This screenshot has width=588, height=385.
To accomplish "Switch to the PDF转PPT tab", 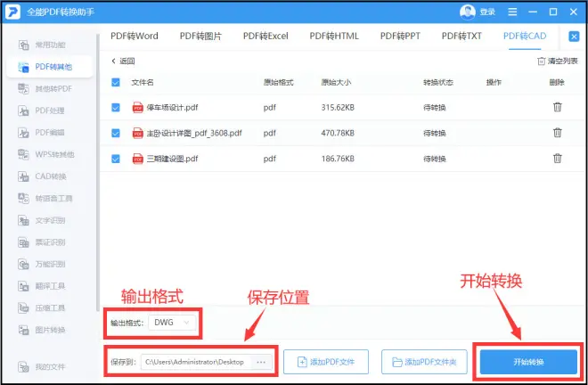I will (x=400, y=36).
